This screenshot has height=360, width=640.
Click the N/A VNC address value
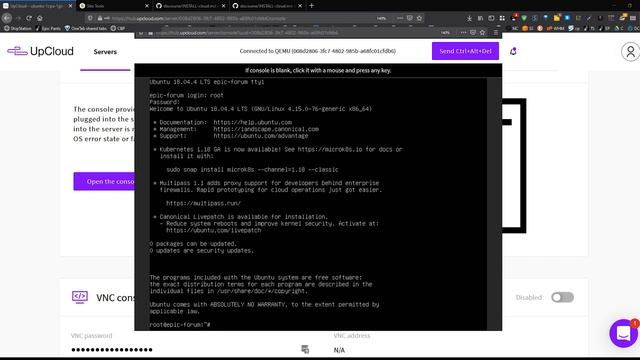click(x=339, y=350)
